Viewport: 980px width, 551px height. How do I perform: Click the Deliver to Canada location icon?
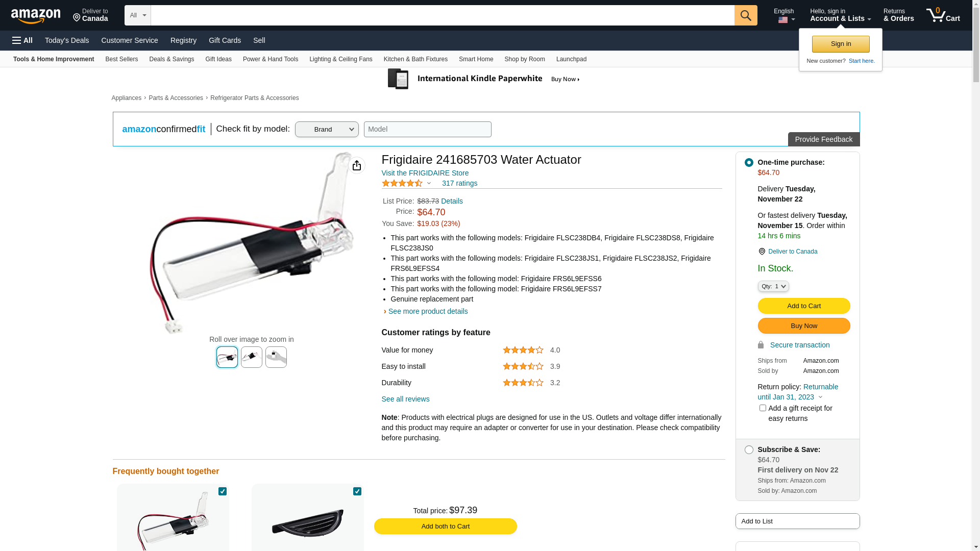77,18
